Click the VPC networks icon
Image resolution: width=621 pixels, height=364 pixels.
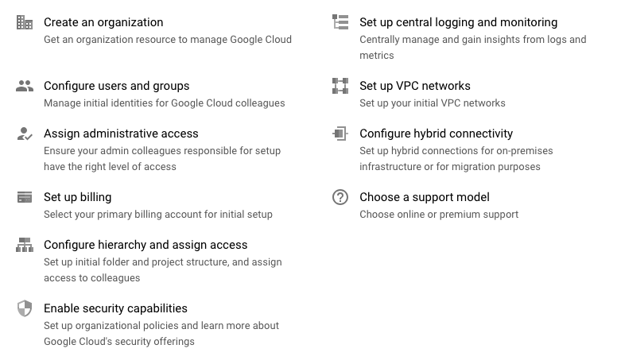(x=340, y=86)
